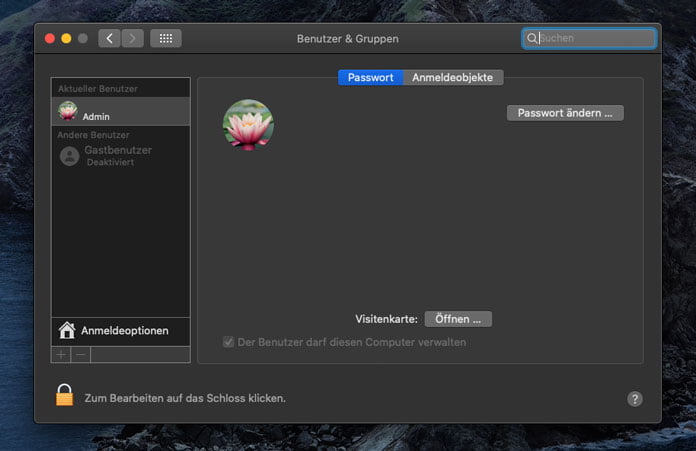Image resolution: width=696 pixels, height=451 pixels.
Task: Click the plus button to add user
Action: pos(61,354)
